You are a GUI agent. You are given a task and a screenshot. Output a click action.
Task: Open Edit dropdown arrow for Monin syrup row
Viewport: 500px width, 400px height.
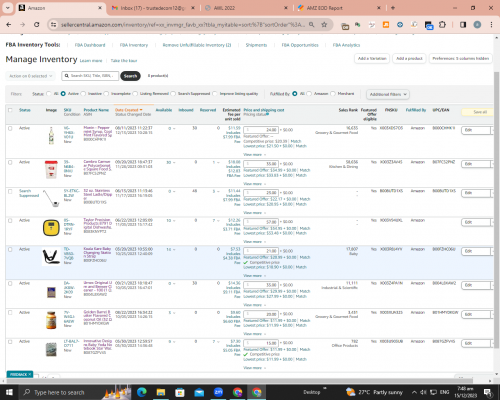(x=492, y=130)
